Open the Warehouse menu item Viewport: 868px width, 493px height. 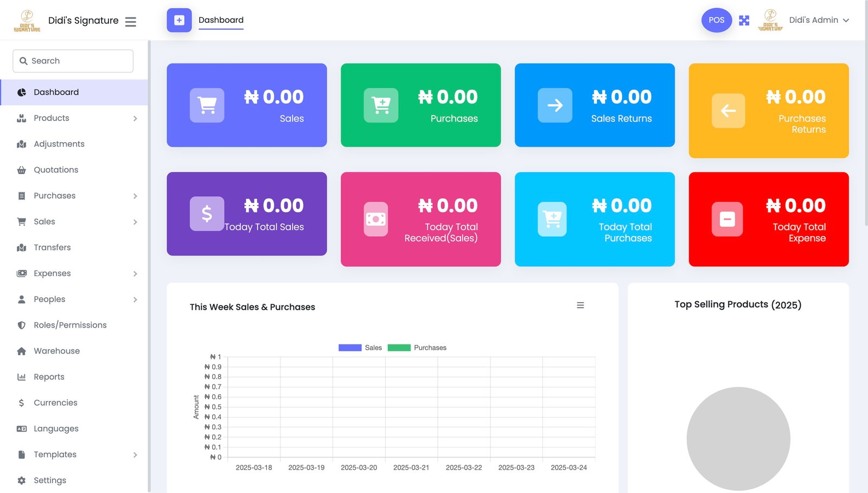coord(56,351)
